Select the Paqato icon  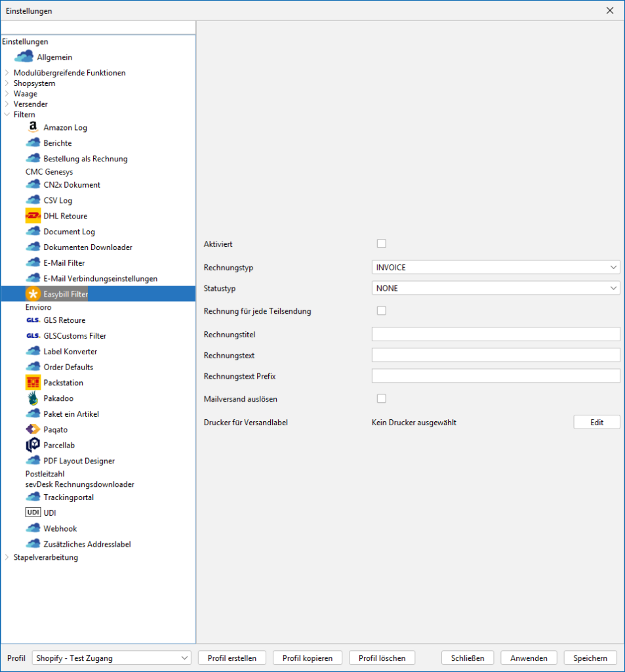(33, 429)
